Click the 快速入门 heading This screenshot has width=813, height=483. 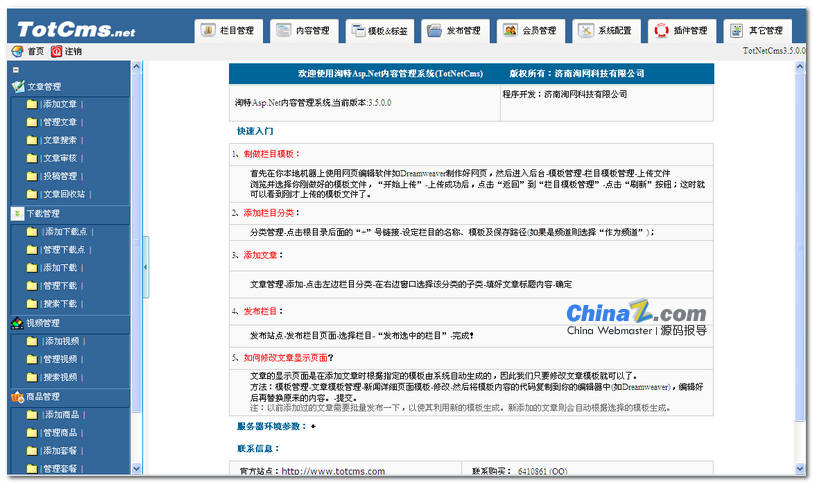pyautogui.click(x=255, y=131)
